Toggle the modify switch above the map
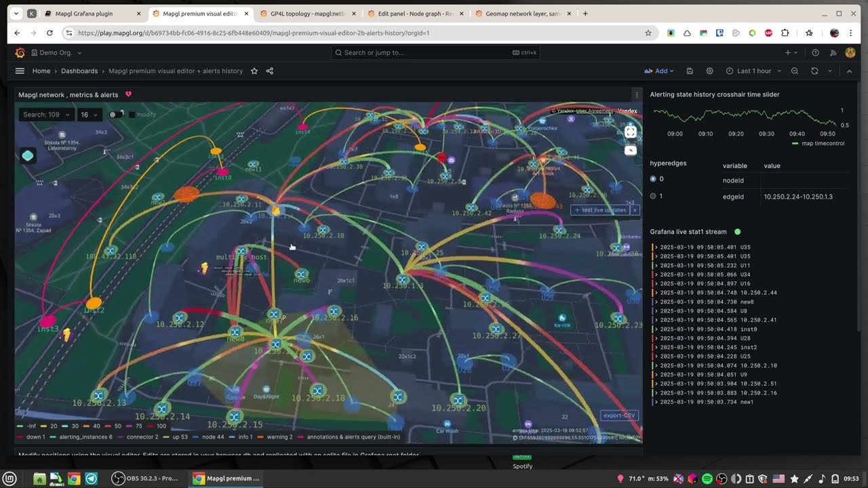This screenshot has width=868, height=488. (x=116, y=115)
